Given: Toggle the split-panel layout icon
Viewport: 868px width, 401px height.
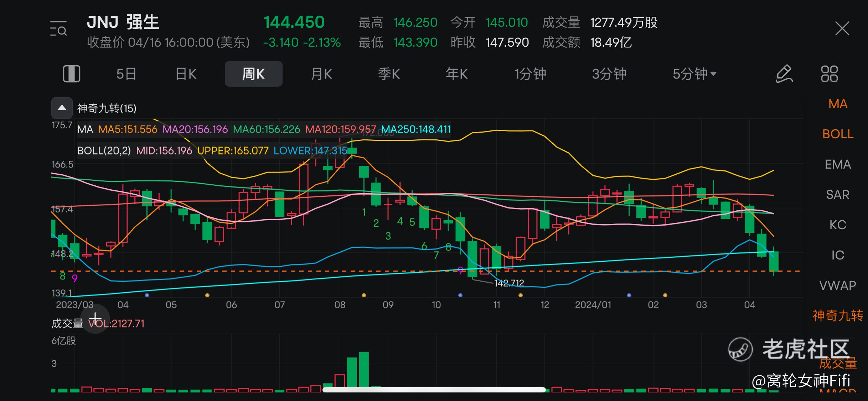Looking at the screenshot, I should click(72, 74).
